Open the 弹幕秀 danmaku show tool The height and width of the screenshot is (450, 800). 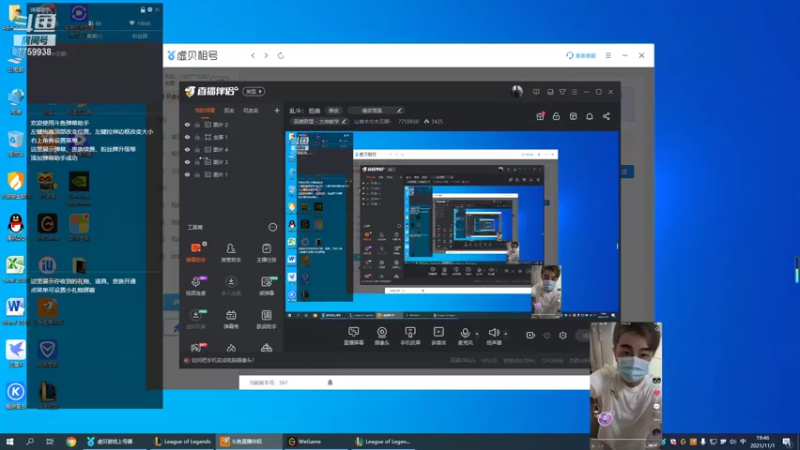point(231,319)
